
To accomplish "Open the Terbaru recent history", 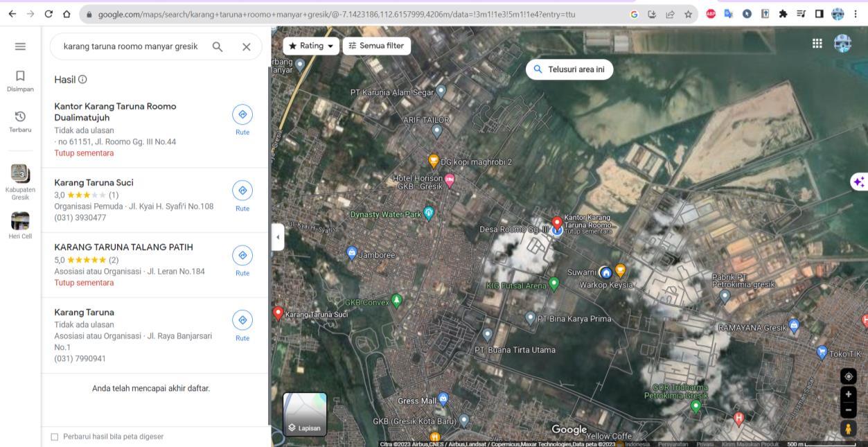I will click(20, 121).
